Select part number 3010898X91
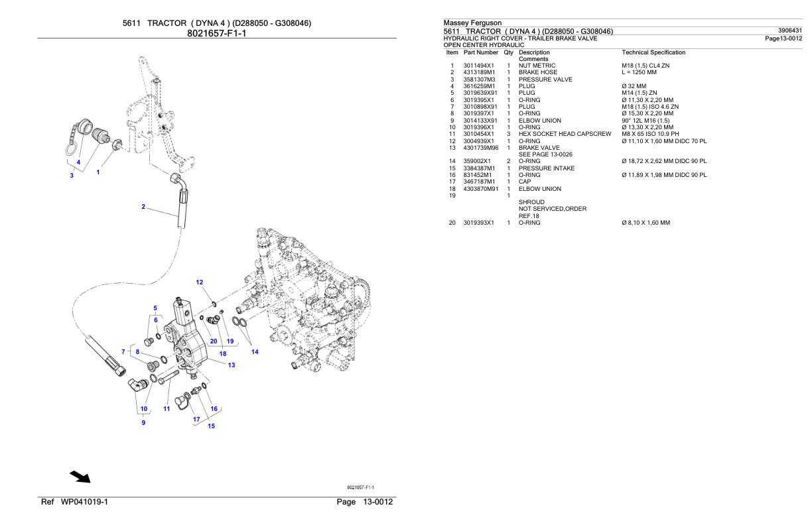This screenshot has height=525, width=812. (x=480, y=106)
